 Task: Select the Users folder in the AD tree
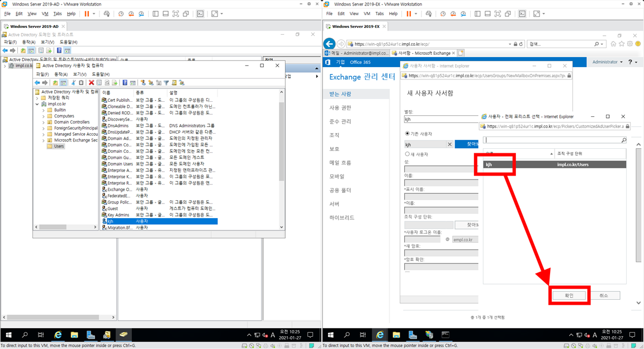click(59, 147)
